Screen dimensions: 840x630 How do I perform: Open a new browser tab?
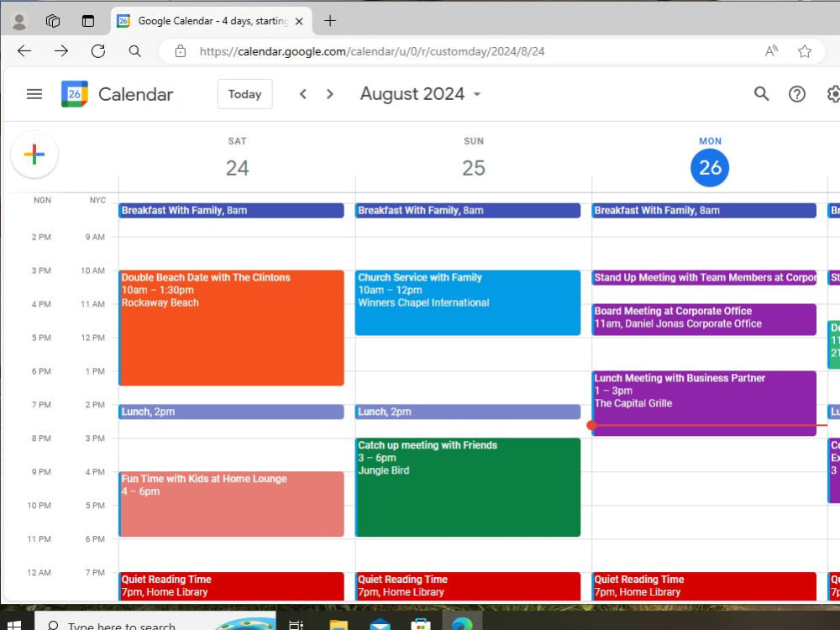click(330, 21)
